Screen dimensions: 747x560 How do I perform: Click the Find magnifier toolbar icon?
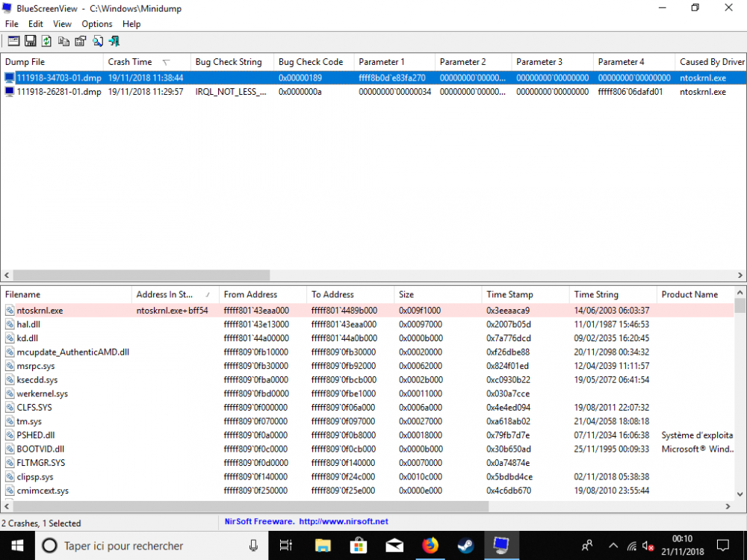(97, 41)
